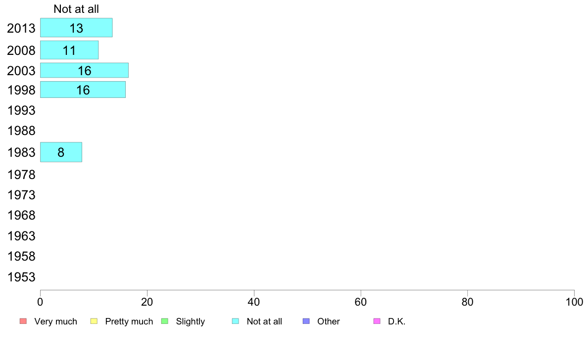Click the blue Other legend swatch
This screenshot has height=364, width=588.
coord(306,321)
